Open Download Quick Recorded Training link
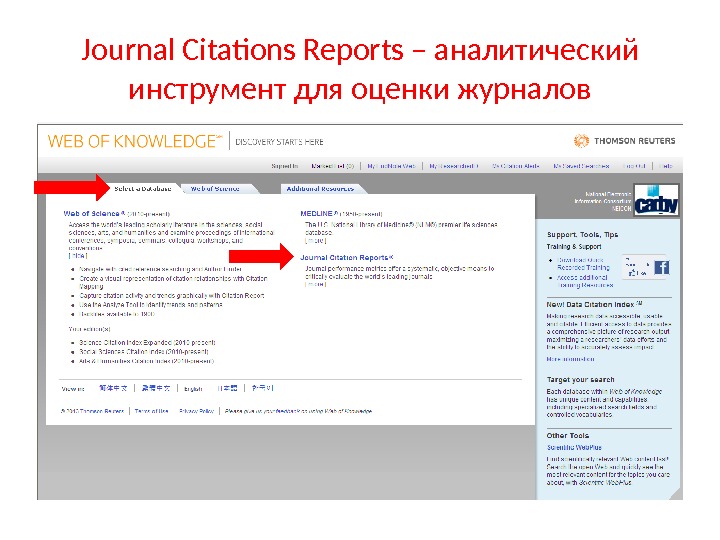Image resolution: width=720 pixels, height=540 pixels. pos(584,264)
